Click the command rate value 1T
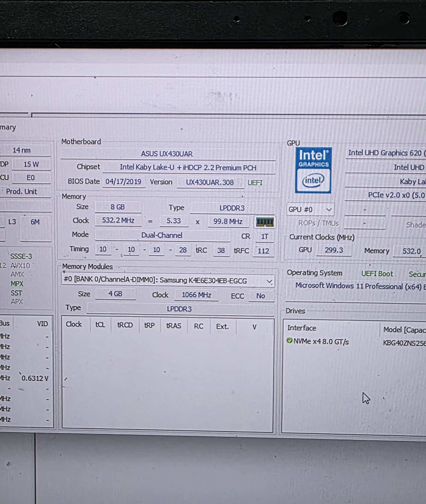This screenshot has width=426, height=504. point(265,236)
